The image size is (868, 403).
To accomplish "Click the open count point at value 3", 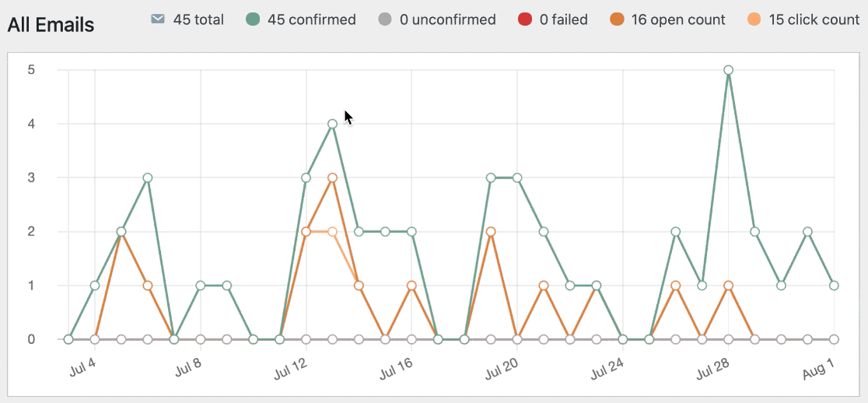I will click(332, 177).
